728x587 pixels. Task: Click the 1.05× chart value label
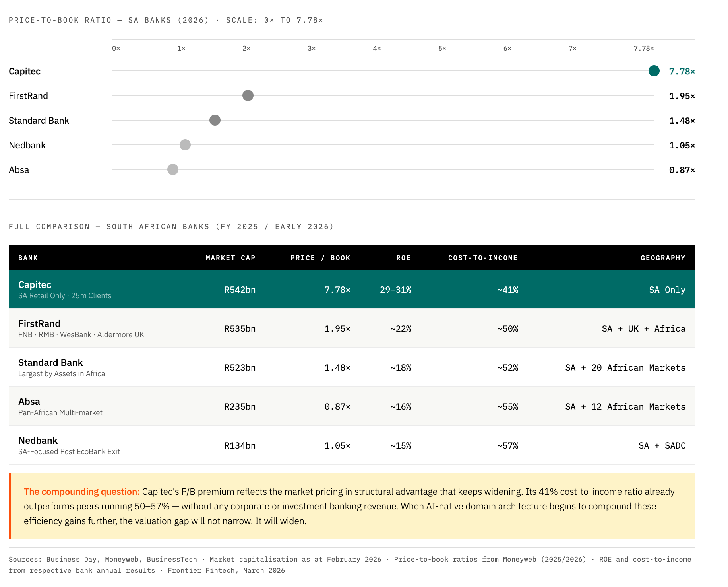pos(682,146)
